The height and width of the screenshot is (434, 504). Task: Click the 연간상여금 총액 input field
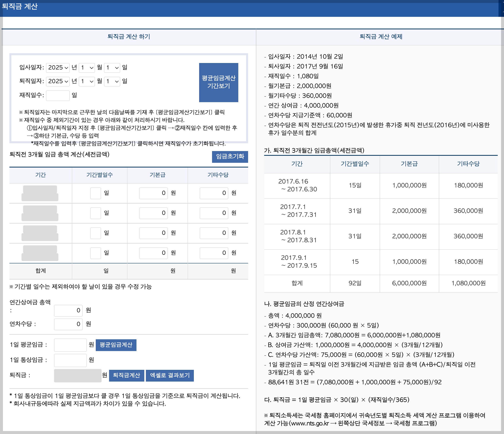68,310
